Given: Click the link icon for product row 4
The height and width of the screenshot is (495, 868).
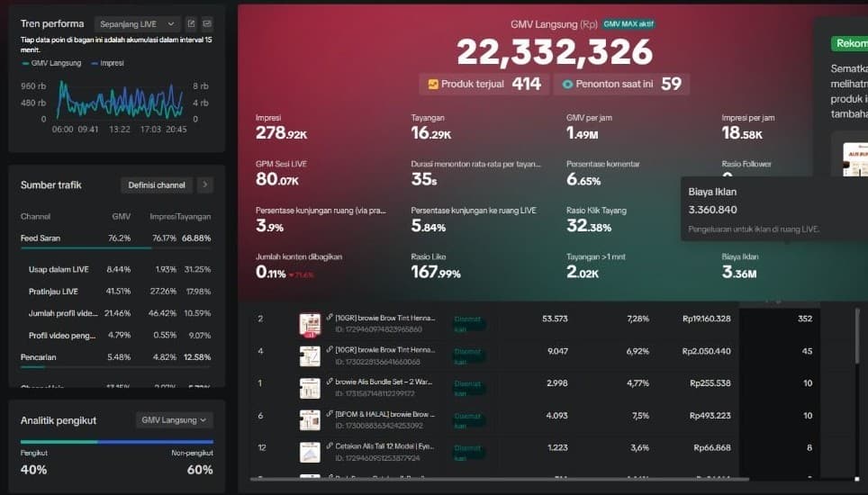Looking at the screenshot, I should 330,349.
